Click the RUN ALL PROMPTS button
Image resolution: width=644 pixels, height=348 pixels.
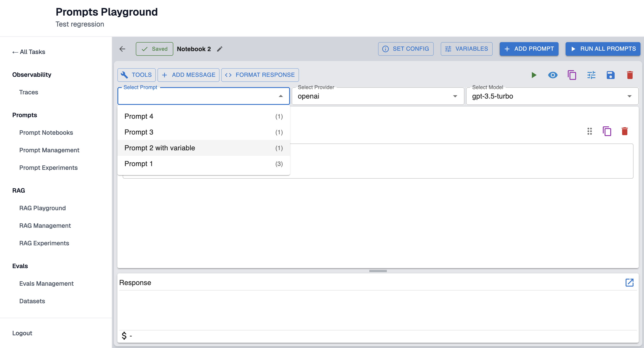[x=603, y=49]
